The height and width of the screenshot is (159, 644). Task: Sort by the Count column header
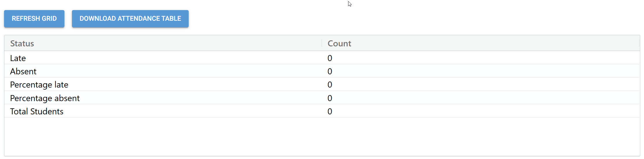click(x=339, y=43)
